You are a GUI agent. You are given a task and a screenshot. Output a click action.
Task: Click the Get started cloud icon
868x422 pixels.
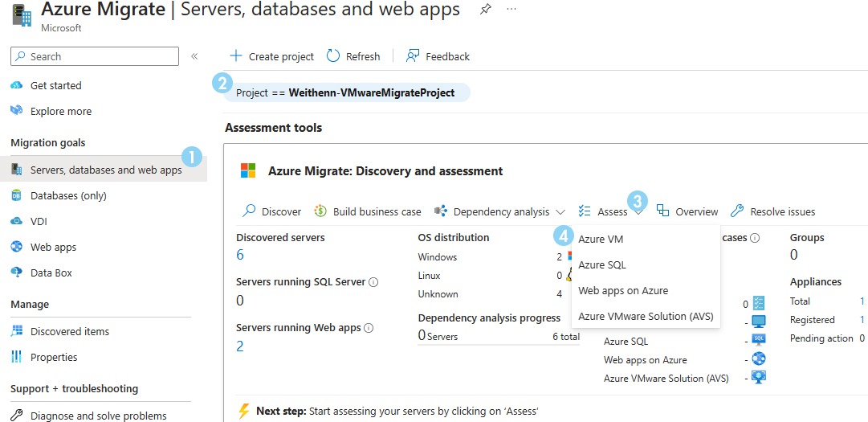pos(17,86)
